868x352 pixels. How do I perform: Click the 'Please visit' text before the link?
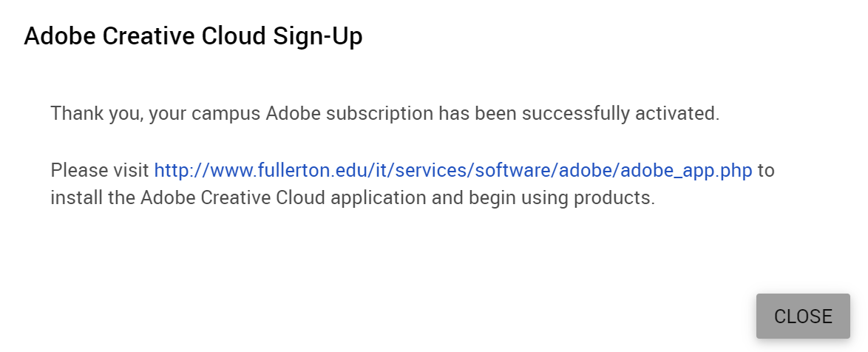pos(100,171)
